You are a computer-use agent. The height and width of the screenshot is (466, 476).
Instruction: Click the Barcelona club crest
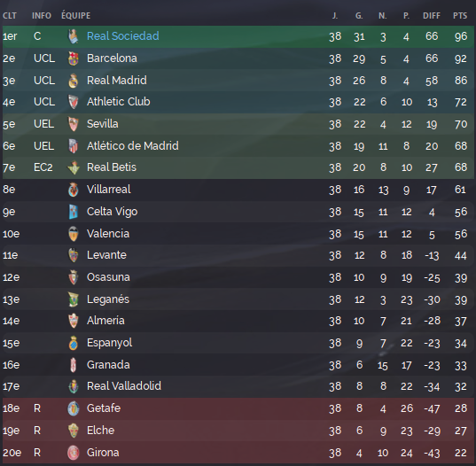pos(74,58)
